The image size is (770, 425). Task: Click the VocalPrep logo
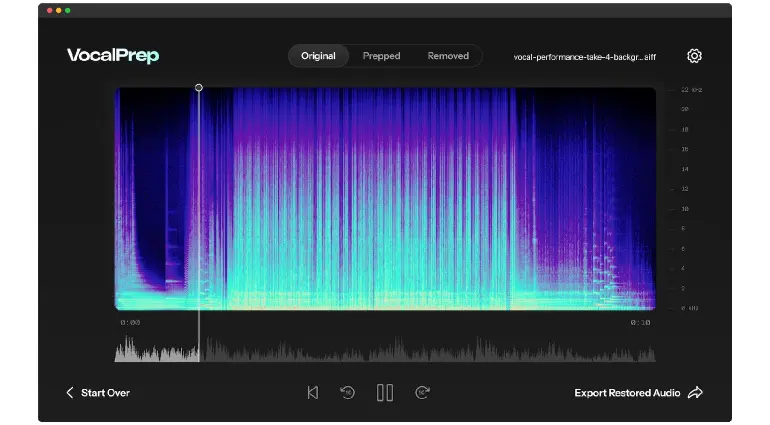pos(113,56)
